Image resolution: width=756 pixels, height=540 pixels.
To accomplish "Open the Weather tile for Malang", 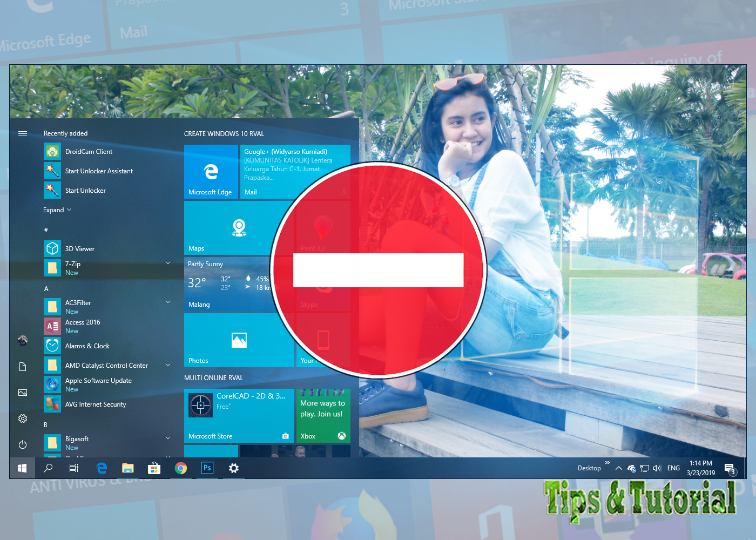I will click(x=239, y=284).
